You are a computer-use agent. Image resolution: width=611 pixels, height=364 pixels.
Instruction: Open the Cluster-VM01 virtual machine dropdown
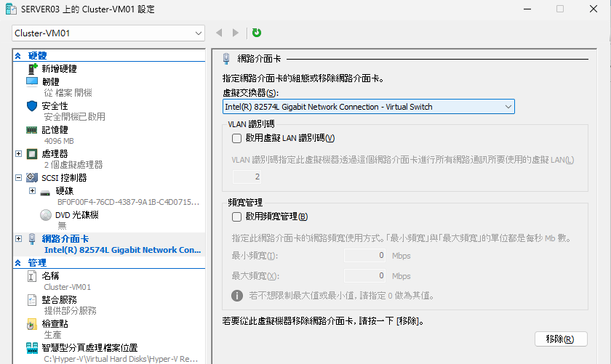pyautogui.click(x=109, y=33)
